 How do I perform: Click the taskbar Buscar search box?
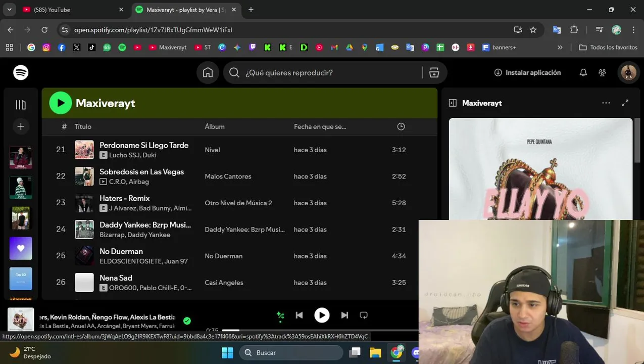pos(290,352)
